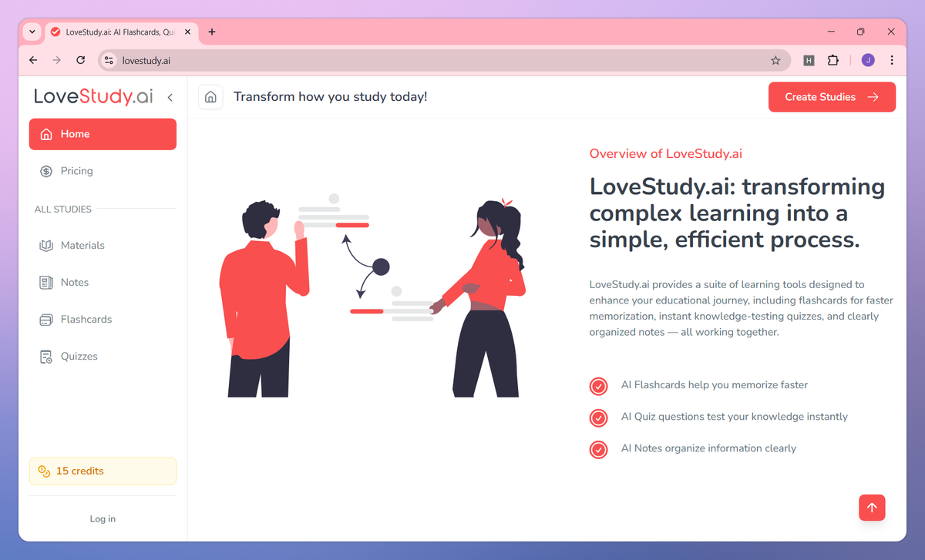Bookmark the page using the star icon
This screenshot has width=925, height=560.
pyautogui.click(x=776, y=60)
